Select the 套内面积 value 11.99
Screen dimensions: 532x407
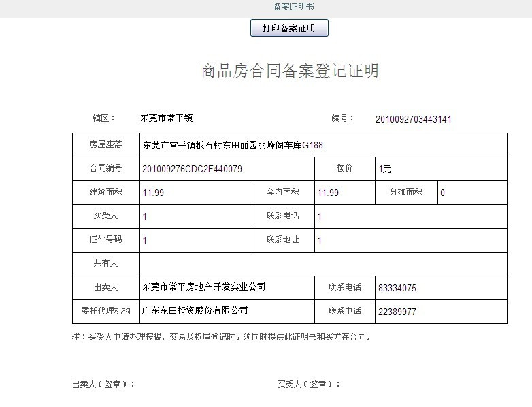328,193
